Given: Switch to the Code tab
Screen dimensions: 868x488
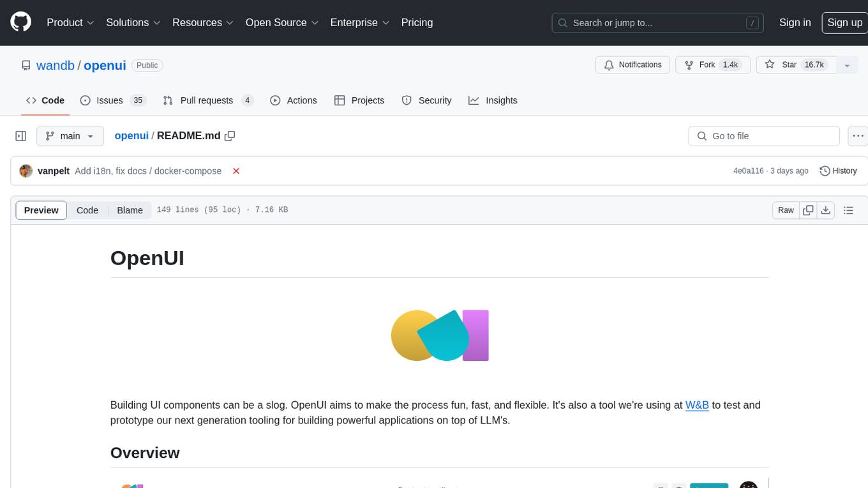Looking at the screenshot, I should coord(45,100).
